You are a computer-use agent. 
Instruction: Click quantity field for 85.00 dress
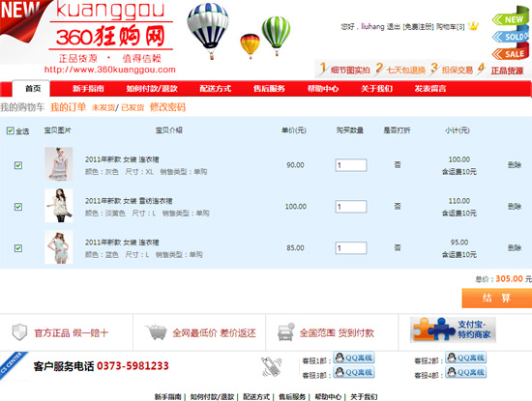pos(351,248)
